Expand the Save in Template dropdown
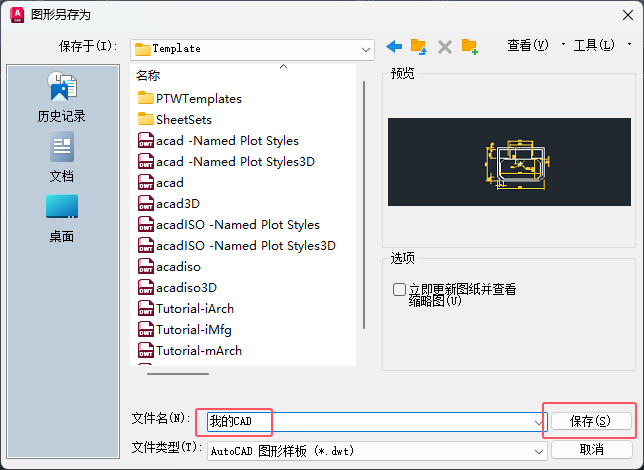Screen dimensions: 644x470 366,50
